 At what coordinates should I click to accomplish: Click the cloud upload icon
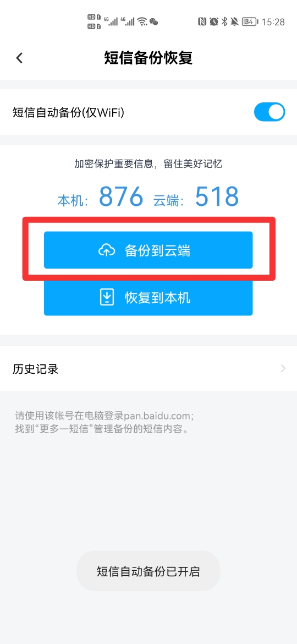click(107, 250)
